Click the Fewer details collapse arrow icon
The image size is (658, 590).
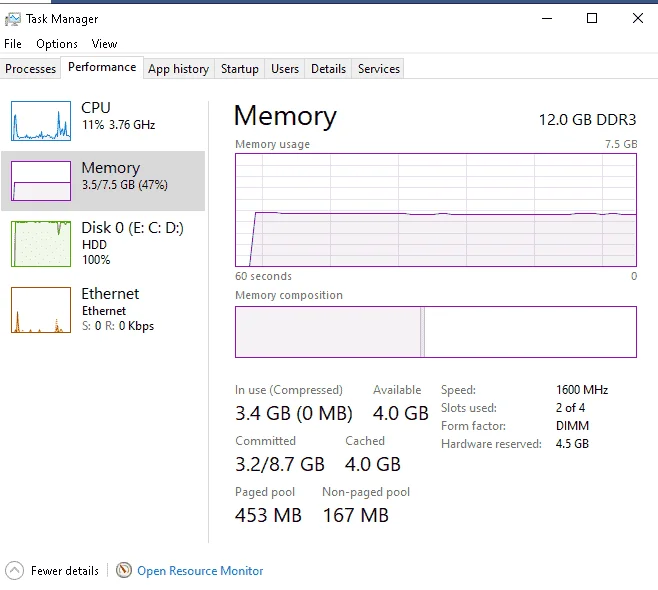point(14,571)
